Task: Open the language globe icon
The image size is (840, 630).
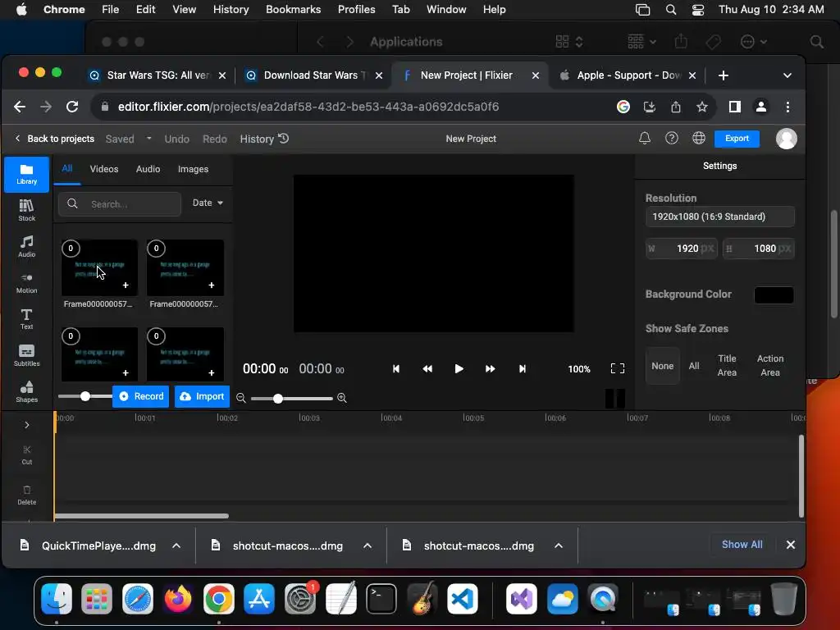Action: [699, 138]
